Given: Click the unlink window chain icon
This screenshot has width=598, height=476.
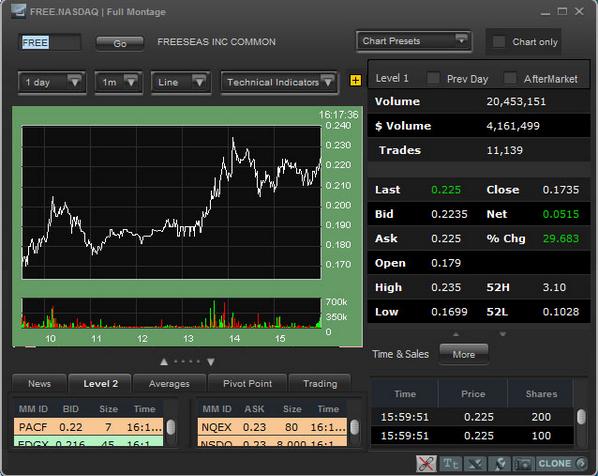Looking at the screenshot, I should [426, 464].
